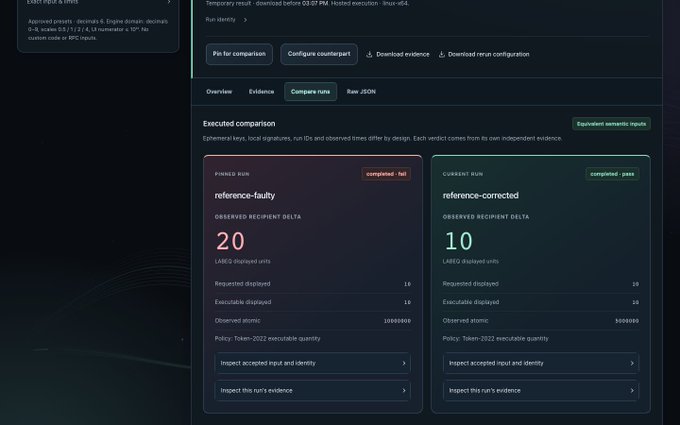Click the CURRENT RUN label
Screen dimensions: 680x425
[463, 174]
